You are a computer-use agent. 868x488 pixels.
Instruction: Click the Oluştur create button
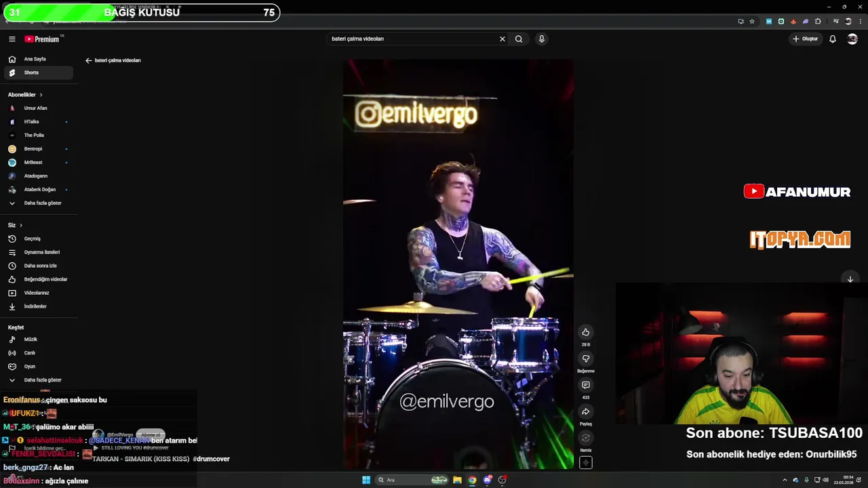[x=806, y=39]
